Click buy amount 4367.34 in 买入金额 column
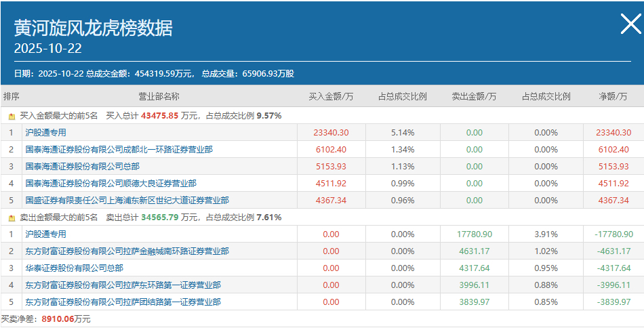Viewport: 644px width, 330px height. [331, 201]
